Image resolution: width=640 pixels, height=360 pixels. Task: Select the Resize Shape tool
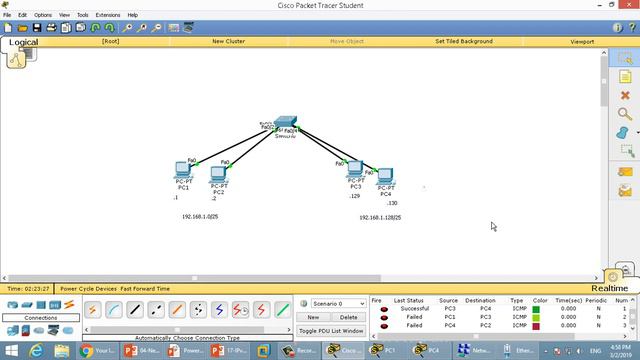tap(627, 151)
